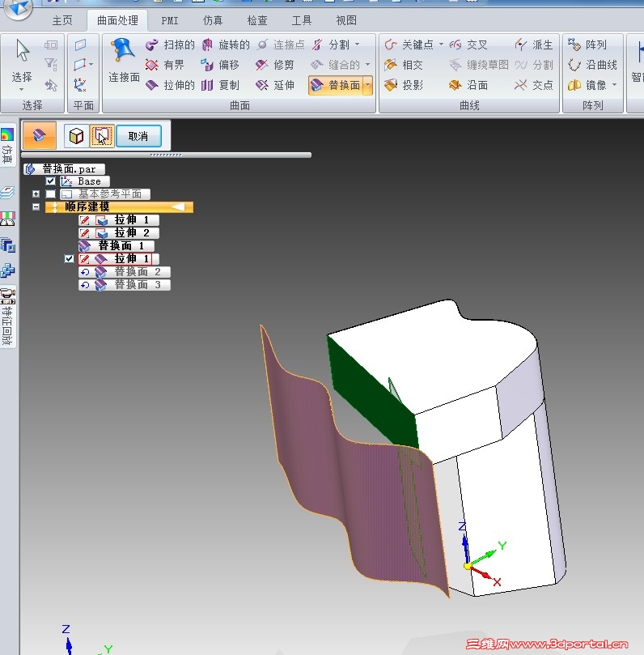Open the 检查 ribbon tab
644x655 pixels.
(257, 20)
